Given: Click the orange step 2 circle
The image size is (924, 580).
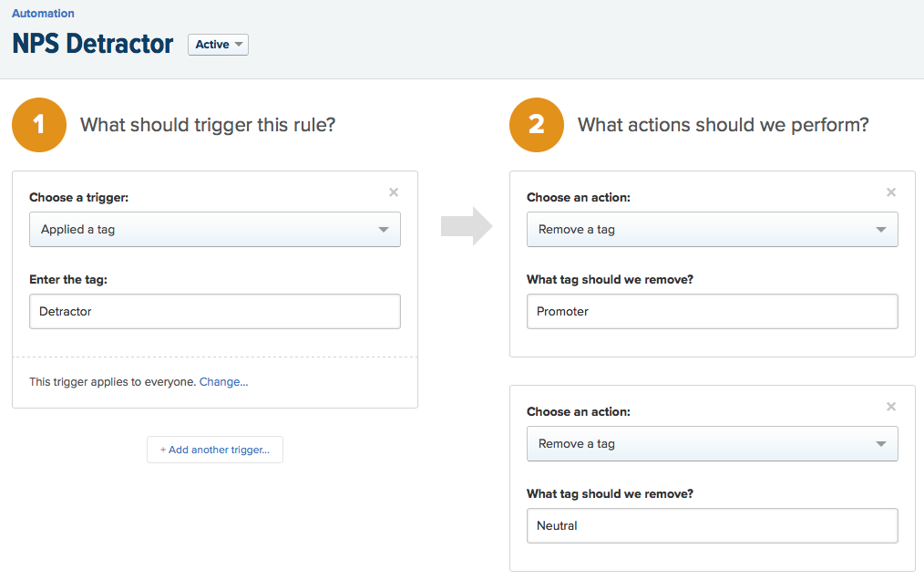Looking at the screenshot, I should pyautogui.click(x=537, y=125).
